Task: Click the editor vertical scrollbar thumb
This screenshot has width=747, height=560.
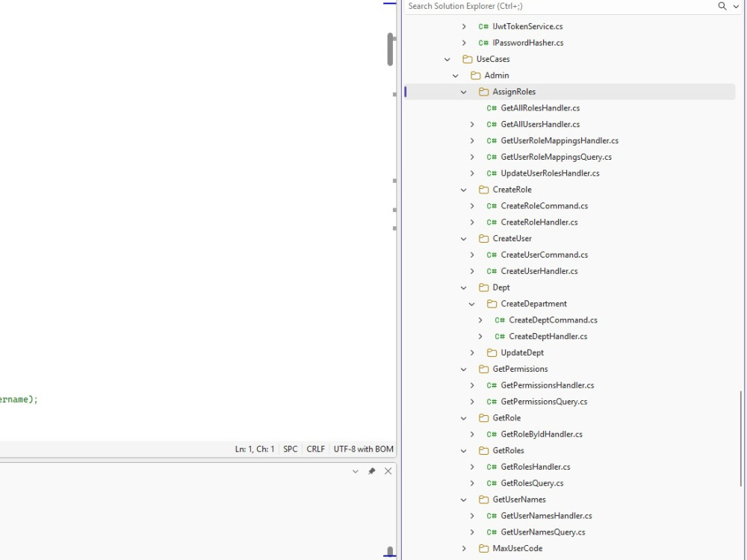Action: (x=390, y=49)
